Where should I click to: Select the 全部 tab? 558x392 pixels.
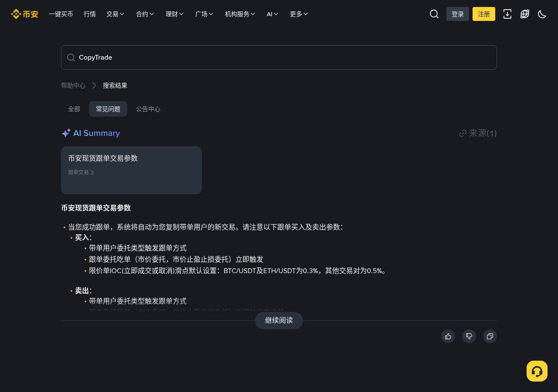point(74,109)
